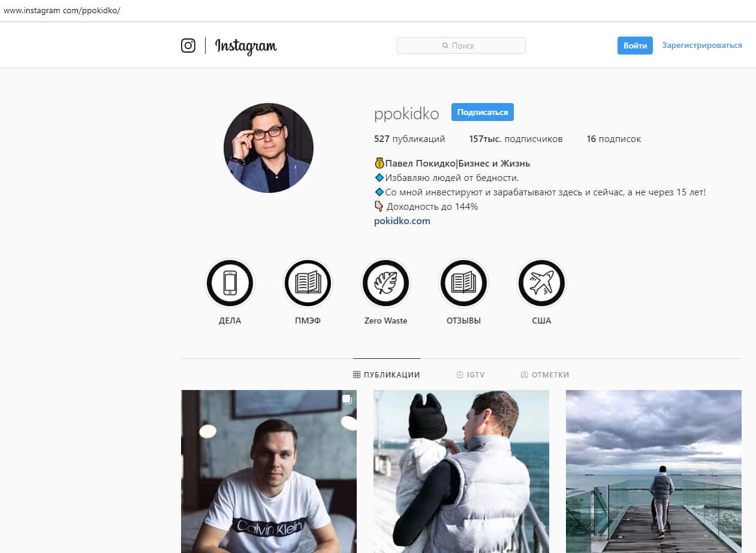Image resolution: width=756 pixels, height=553 pixels.
Task: Open the pier walkway photo post
Action: tap(653, 472)
